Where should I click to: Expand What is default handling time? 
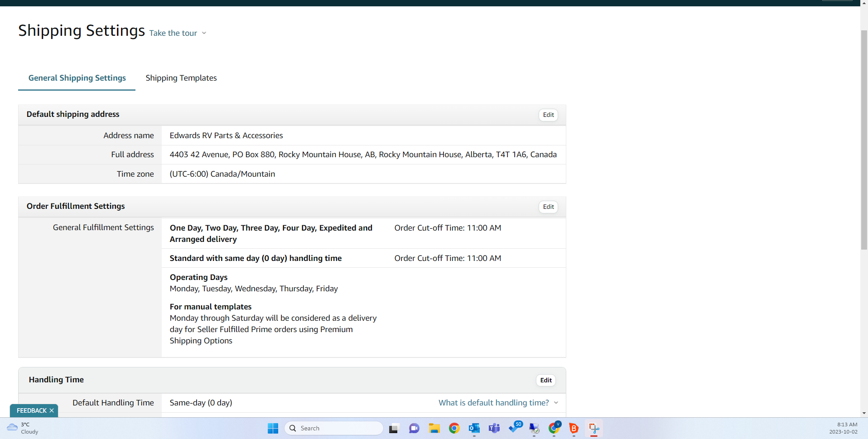pos(498,403)
